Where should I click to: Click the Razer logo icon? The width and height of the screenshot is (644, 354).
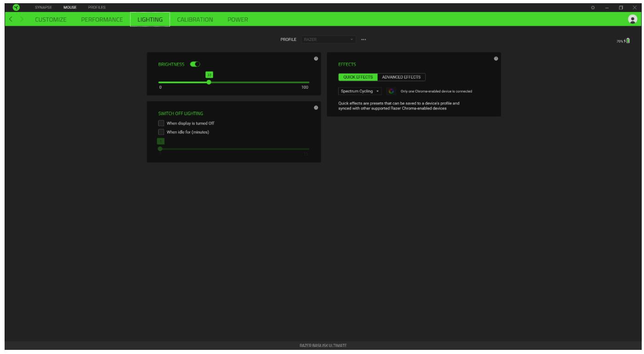(16, 7)
